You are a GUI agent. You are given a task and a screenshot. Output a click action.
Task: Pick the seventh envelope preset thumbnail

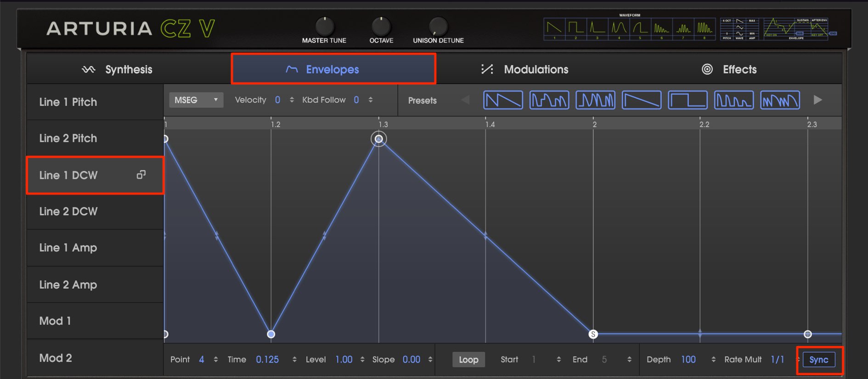pyautogui.click(x=780, y=100)
